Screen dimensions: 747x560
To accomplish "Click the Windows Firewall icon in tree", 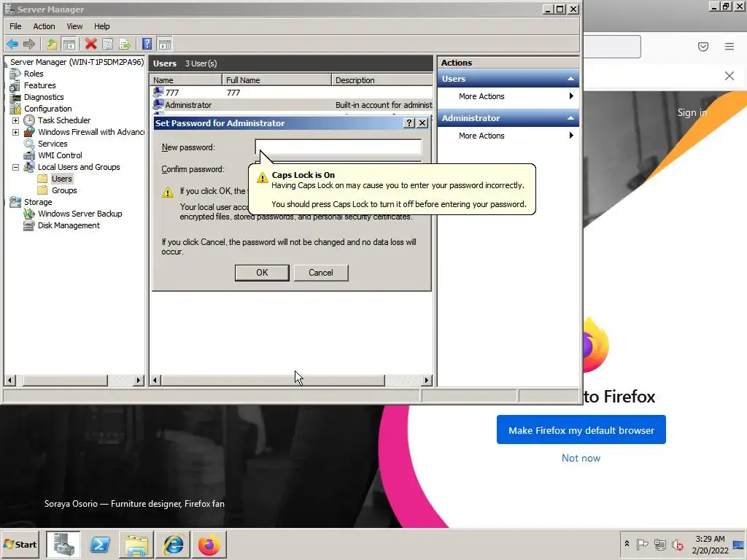I will pos(29,132).
